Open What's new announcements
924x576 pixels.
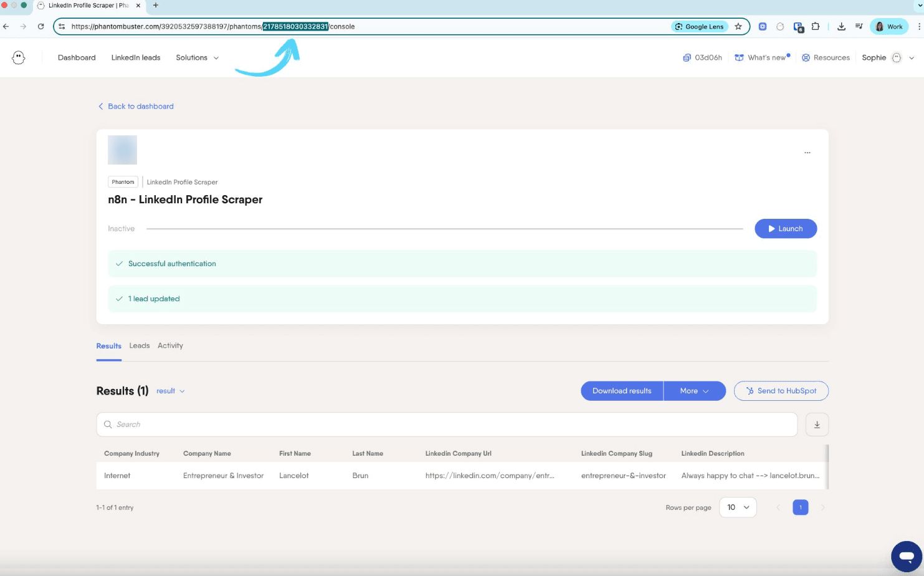(762, 57)
